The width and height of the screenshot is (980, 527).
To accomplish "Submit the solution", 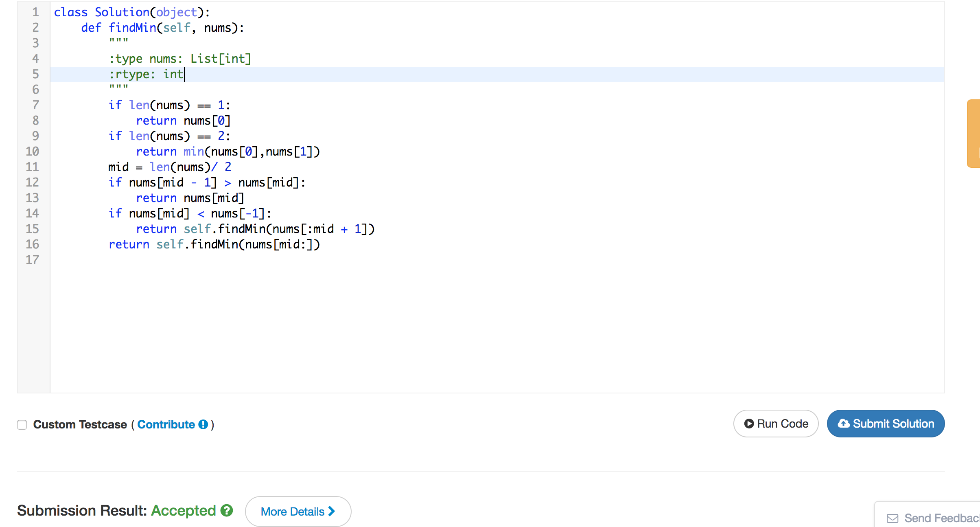I will 886,424.
